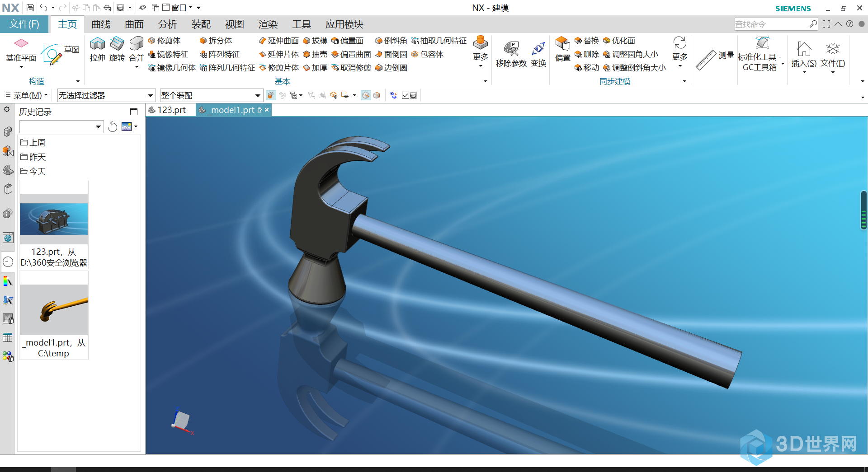868x472 pixels.
Task: Select the 拉伸 (Extrude) tool
Action: (x=97, y=49)
